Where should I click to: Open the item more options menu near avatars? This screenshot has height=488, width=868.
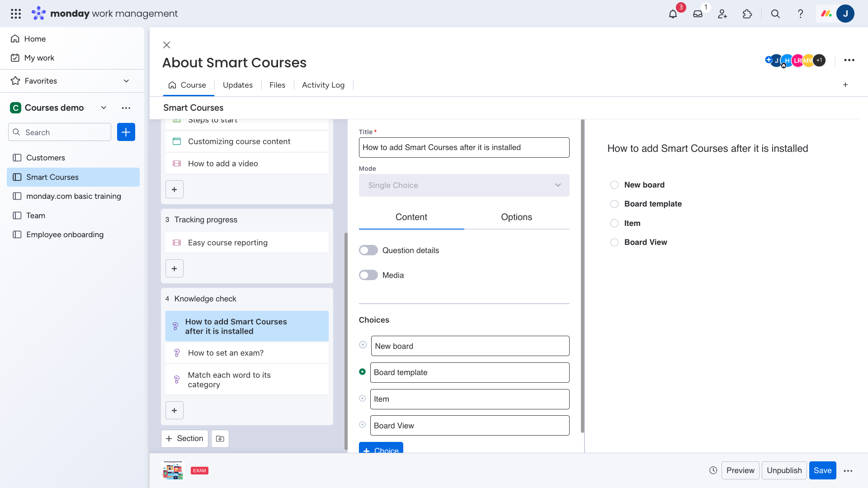pyautogui.click(x=849, y=60)
